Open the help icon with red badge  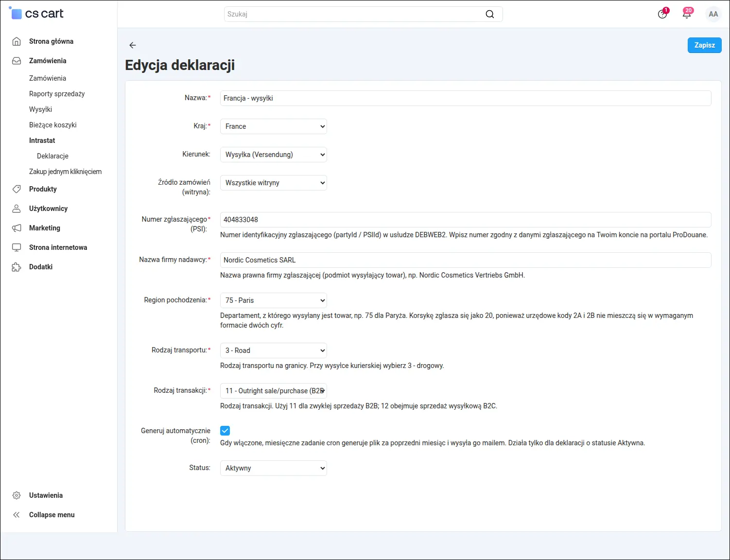(662, 14)
